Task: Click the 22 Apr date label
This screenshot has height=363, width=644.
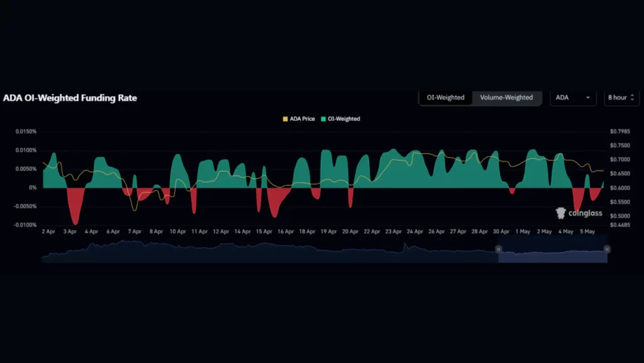Action: pos(372,232)
